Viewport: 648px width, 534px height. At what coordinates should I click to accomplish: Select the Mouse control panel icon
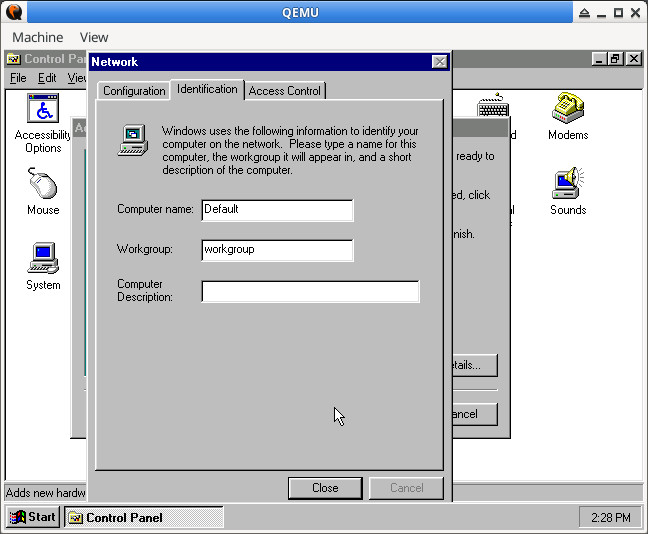point(43,185)
